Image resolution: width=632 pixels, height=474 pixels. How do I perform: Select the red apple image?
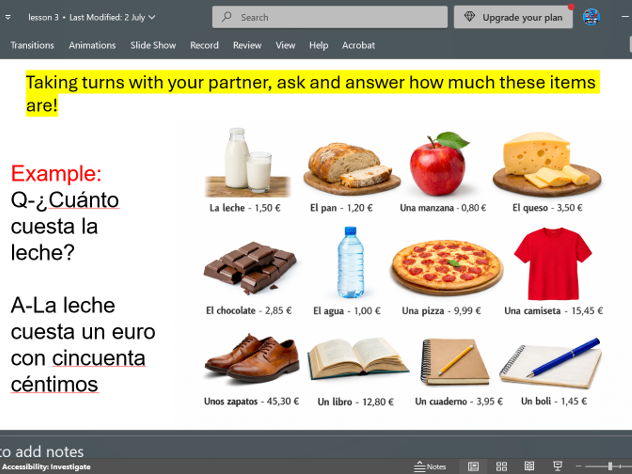[439, 164]
